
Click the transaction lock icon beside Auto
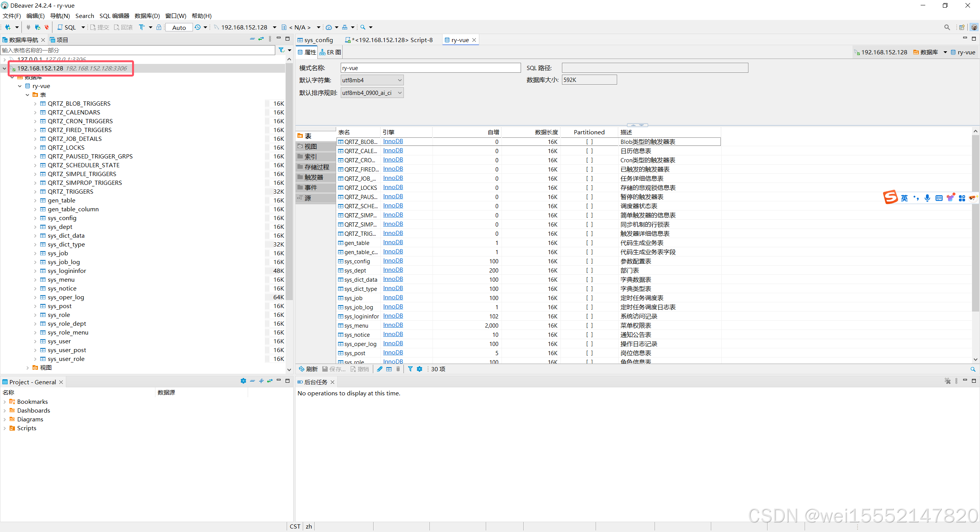click(159, 27)
